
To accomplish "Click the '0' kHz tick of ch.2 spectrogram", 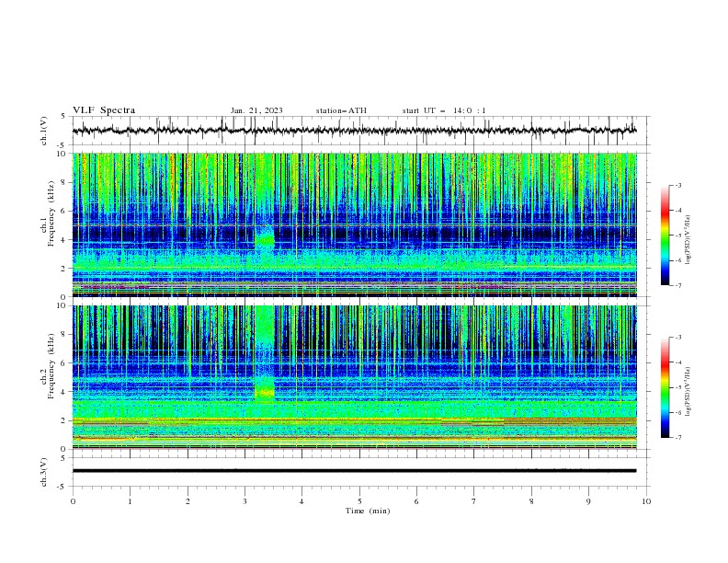I will (65, 449).
